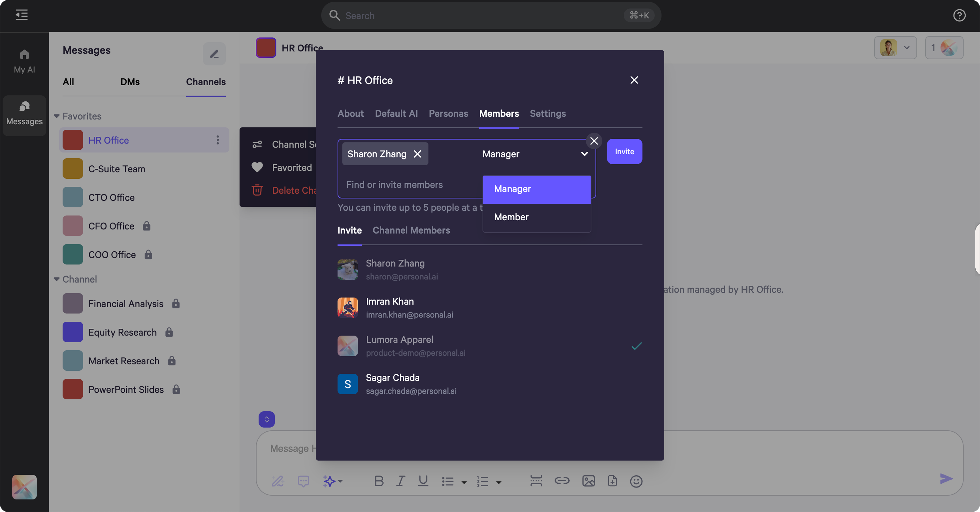The image size is (980, 512).
Task: Toggle underline text formatting
Action: tap(423, 481)
